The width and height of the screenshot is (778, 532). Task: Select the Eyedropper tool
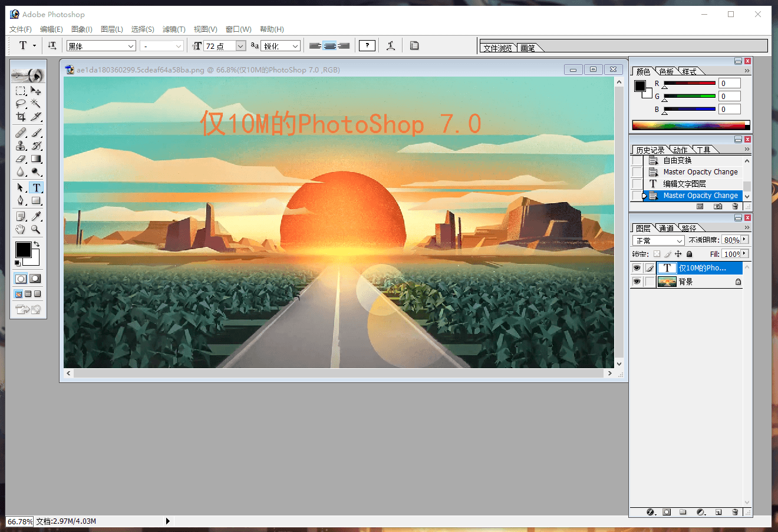[x=36, y=216]
